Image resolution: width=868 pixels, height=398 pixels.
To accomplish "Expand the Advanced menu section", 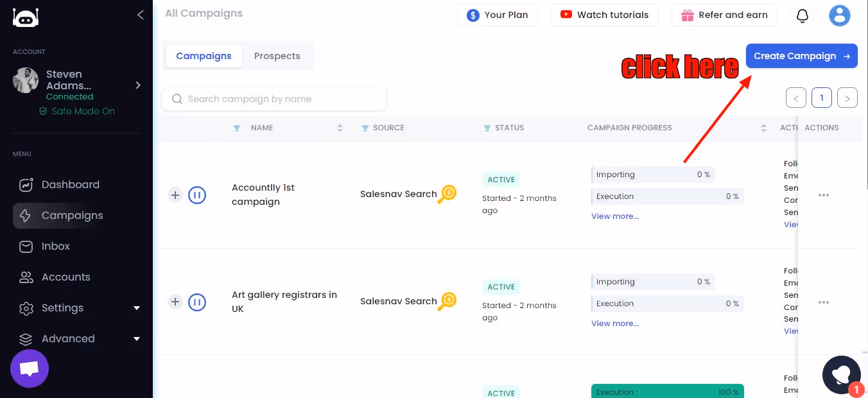I will (x=67, y=338).
